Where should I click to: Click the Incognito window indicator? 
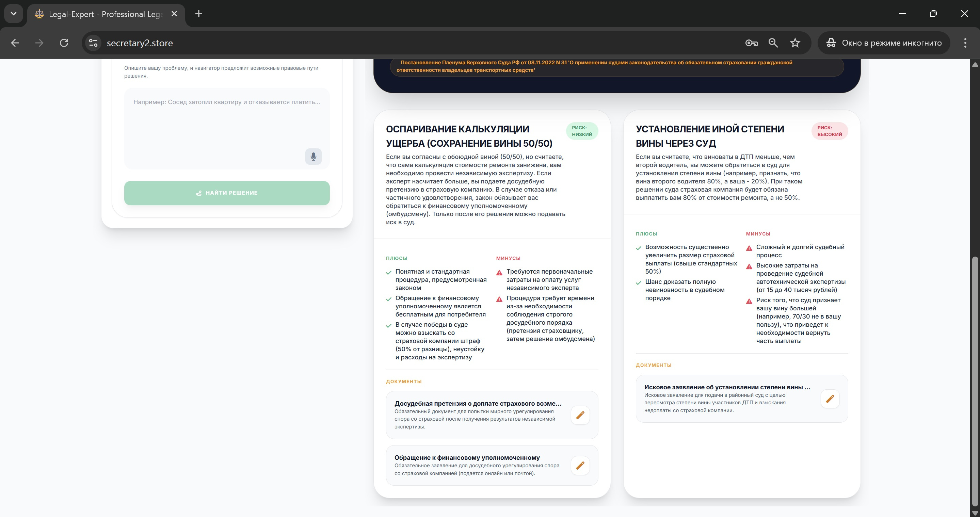pos(883,43)
